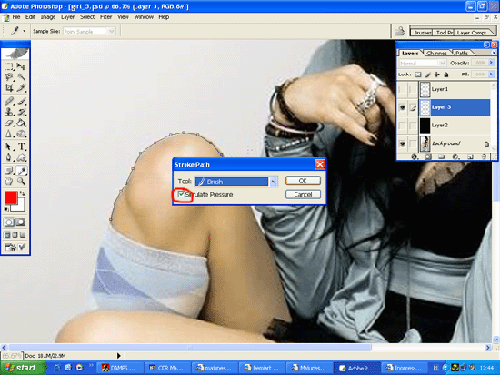Select the Clone Stamp tool
The image size is (500, 375).
(9, 112)
